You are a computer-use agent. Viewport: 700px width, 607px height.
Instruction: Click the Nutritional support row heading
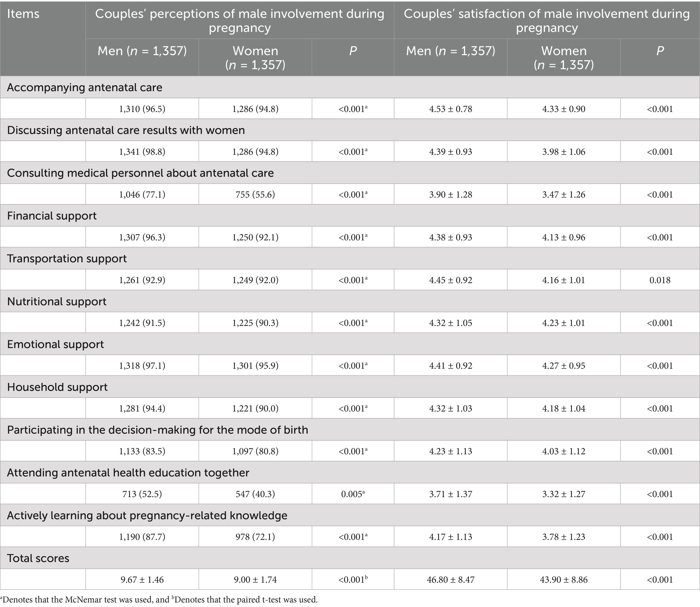(x=57, y=301)
